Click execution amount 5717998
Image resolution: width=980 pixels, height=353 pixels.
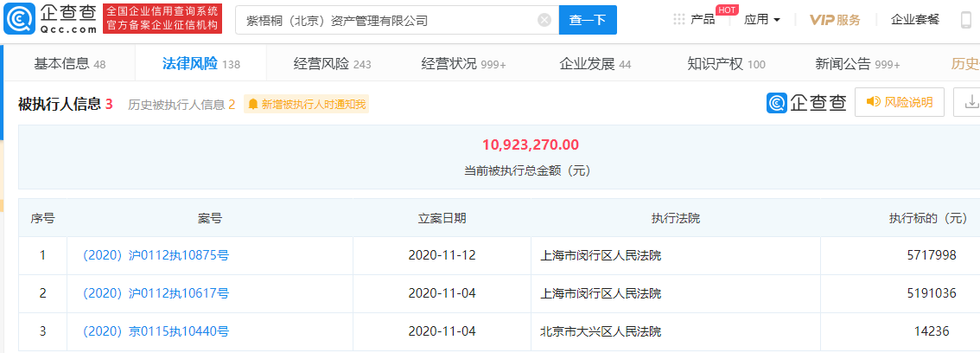[932, 255]
